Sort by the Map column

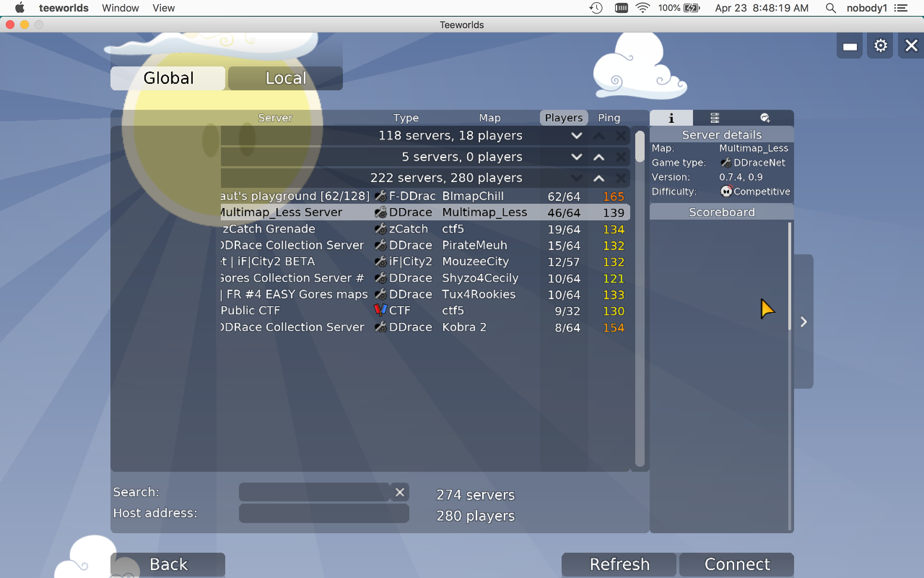(489, 118)
